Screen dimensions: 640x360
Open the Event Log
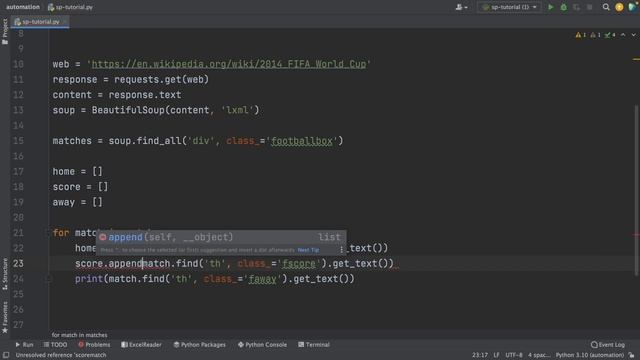608,345
